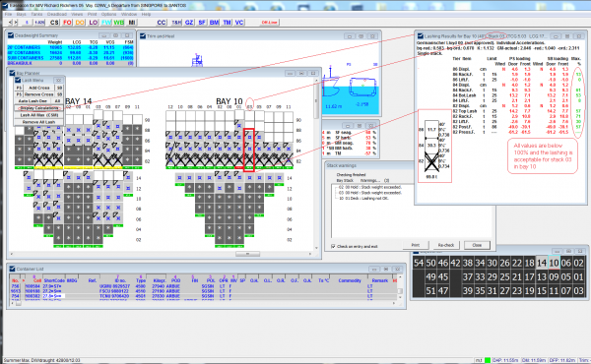
Task: Select 'Stack weight exceeded' warning for bay 02
Action: tap(369, 187)
